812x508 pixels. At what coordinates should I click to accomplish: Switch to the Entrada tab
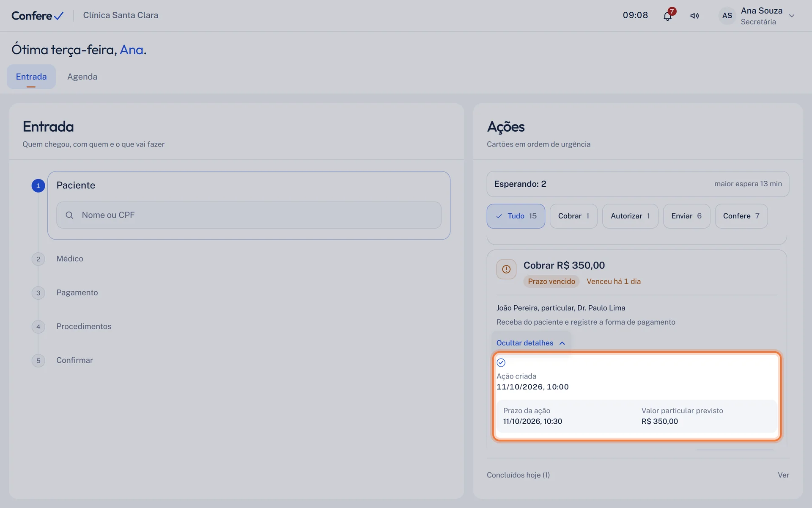tap(31, 77)
